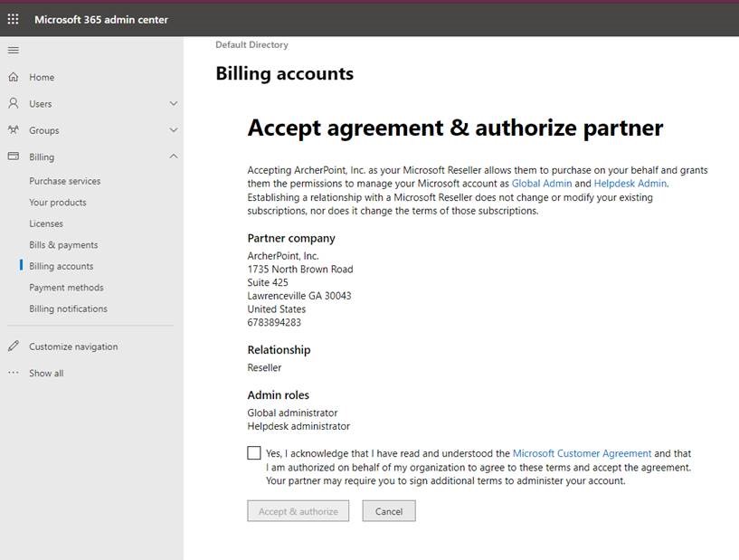This screenshot has height=560, width=739.
Task: Open Licenses under Billing
Action: (46, 223)
